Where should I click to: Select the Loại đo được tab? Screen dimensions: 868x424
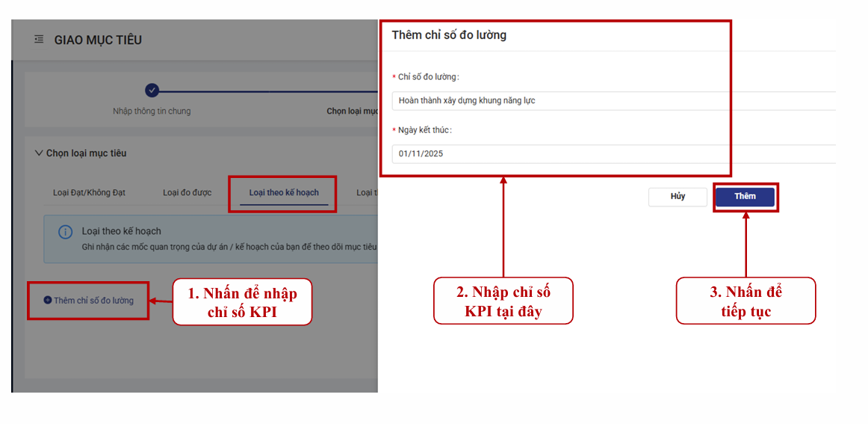tap(187, 193)
